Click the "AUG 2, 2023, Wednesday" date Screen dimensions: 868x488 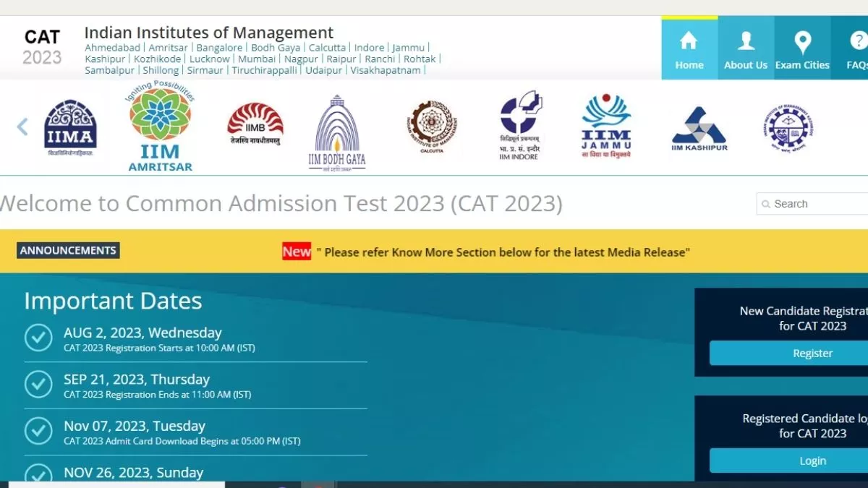point(142,333)
